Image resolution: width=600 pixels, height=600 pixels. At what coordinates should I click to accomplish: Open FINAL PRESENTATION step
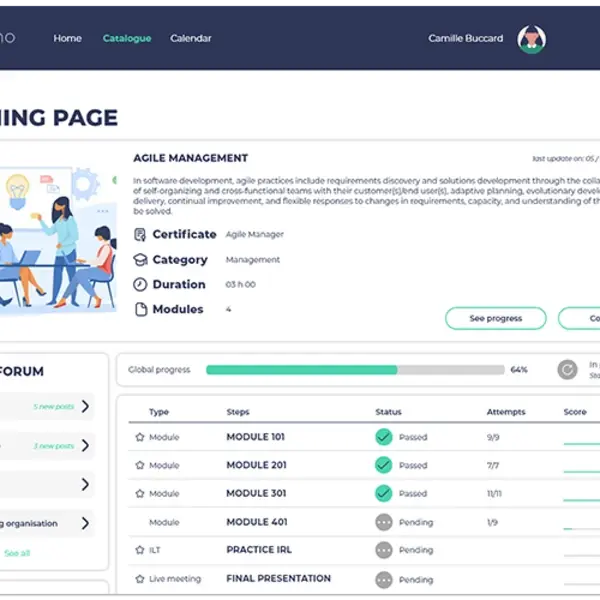[x=279, y=579]
